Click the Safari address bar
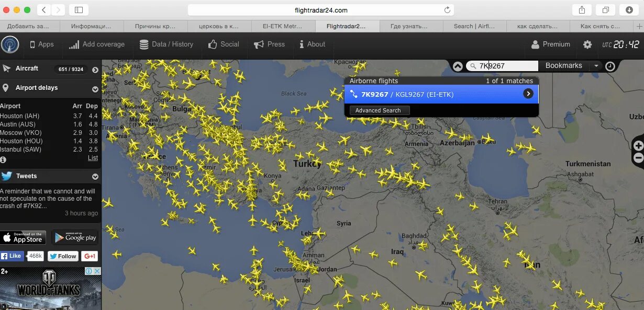The width and height of the screenshot is (644, 310). tap(320, 10)
